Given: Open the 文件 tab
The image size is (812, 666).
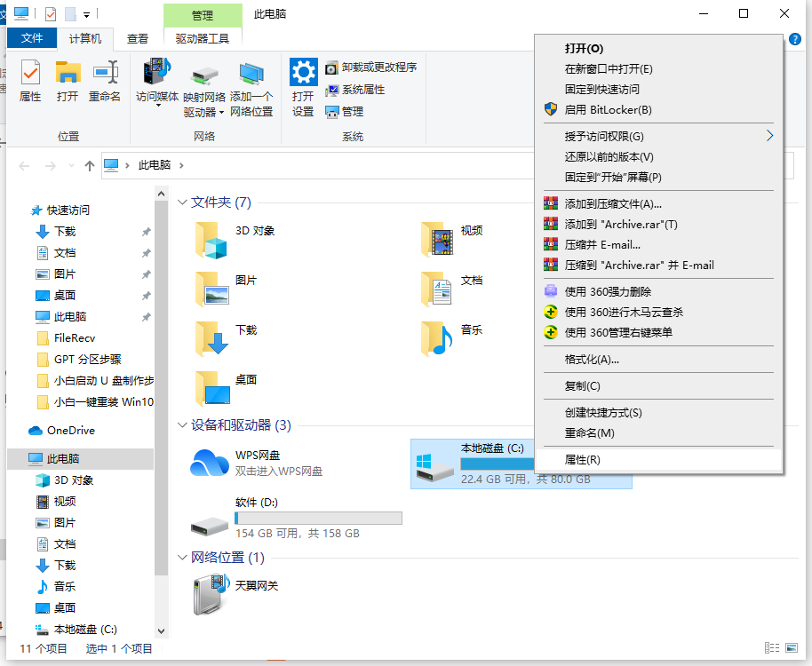Looking at the screenshot, I should (32, 38).
